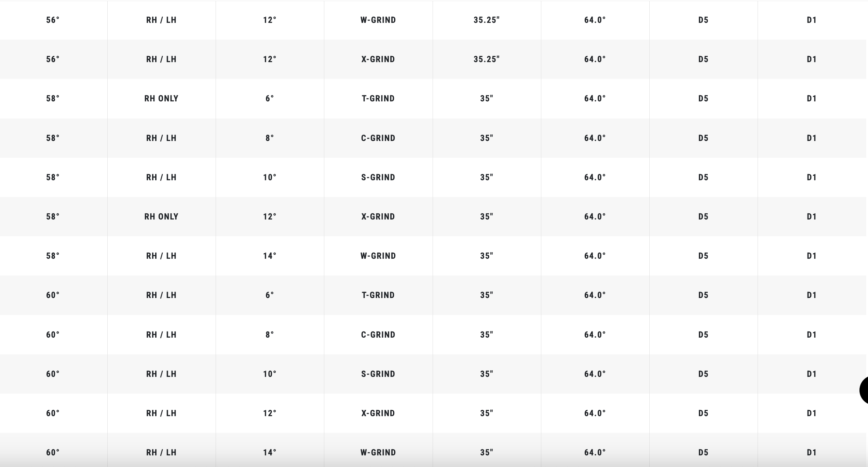Click W-GRIND in the 56° row
This screenshot has height=467, width=868.
point(378,20)
